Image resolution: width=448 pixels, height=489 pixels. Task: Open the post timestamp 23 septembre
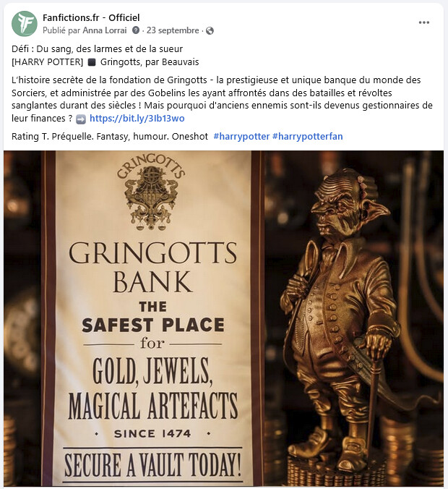pyautogui.click(x=173, y=30)
